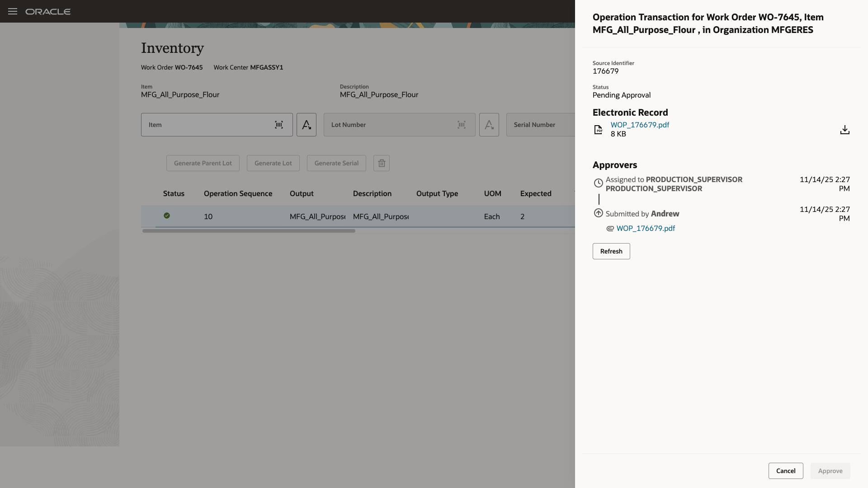Open WOP_176679.pdf link under Electronic Record
The height and width of the screenshot is (488, 868).
[x=640, y=125]
